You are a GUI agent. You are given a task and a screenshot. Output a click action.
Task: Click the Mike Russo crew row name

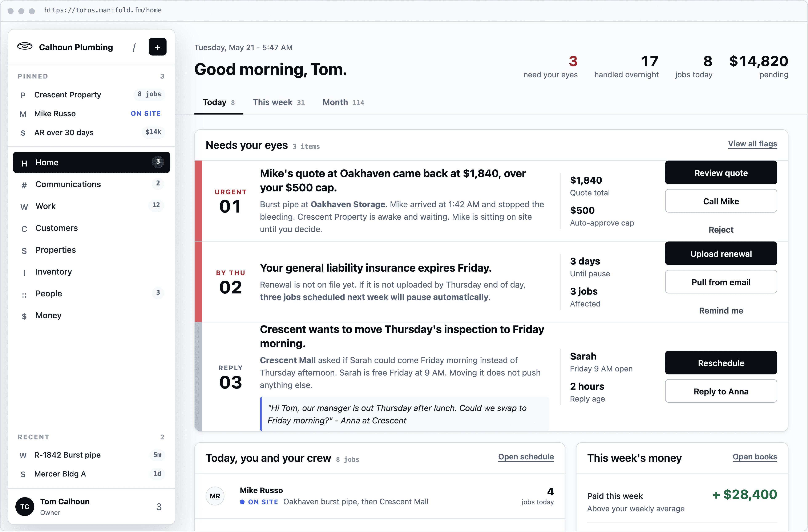coord(261,490)
